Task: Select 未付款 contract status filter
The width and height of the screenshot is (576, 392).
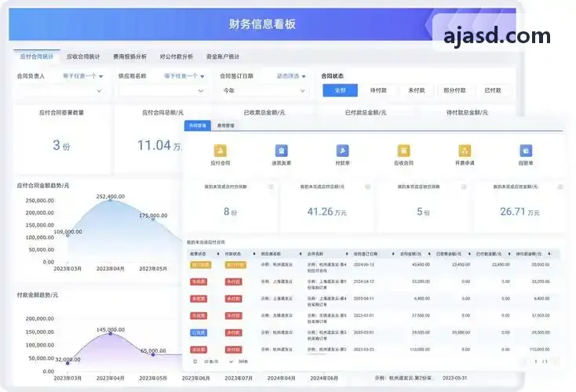Action: click(416, 90)
